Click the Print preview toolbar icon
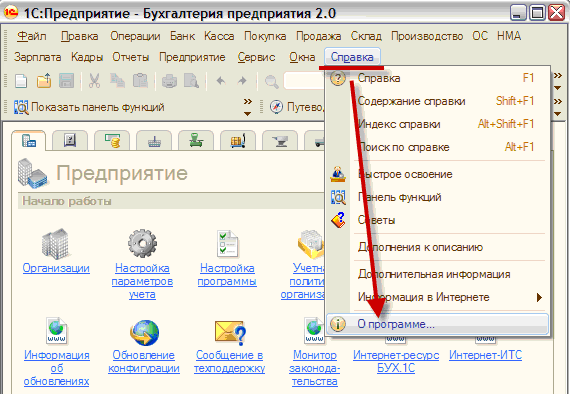Viewport: 570px width, 394px height. pos(191,81)
